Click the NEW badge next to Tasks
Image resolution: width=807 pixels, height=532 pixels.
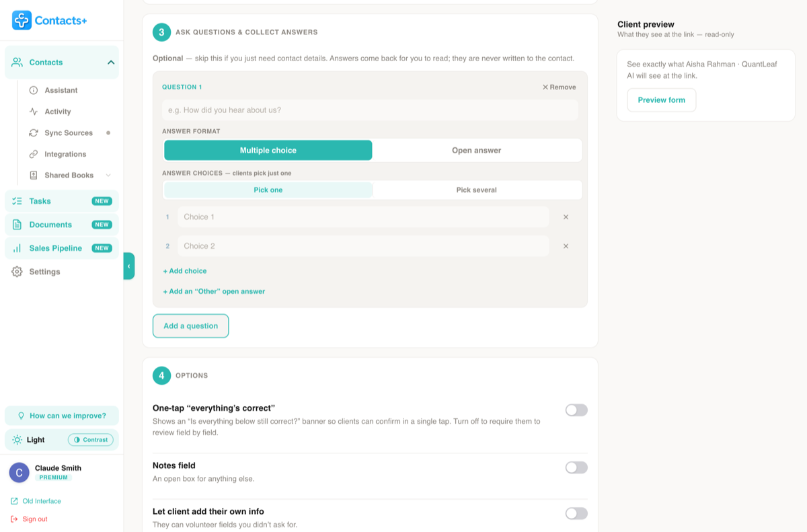pyautogui.click(x=102, y=201)
